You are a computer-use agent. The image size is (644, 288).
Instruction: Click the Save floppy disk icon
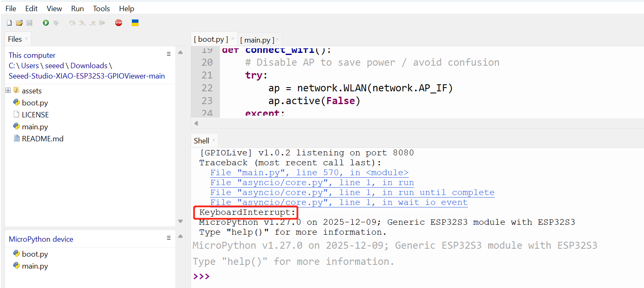(x=29, y=23)
